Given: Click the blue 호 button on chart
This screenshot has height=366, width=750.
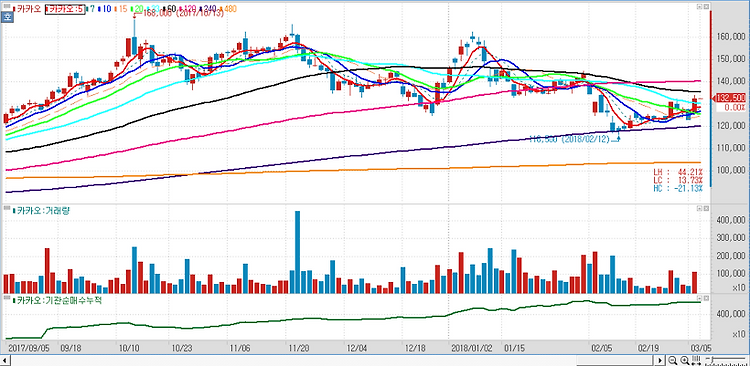Looking at the screenshot, I should pyautogui.click(x=7, y=17).
